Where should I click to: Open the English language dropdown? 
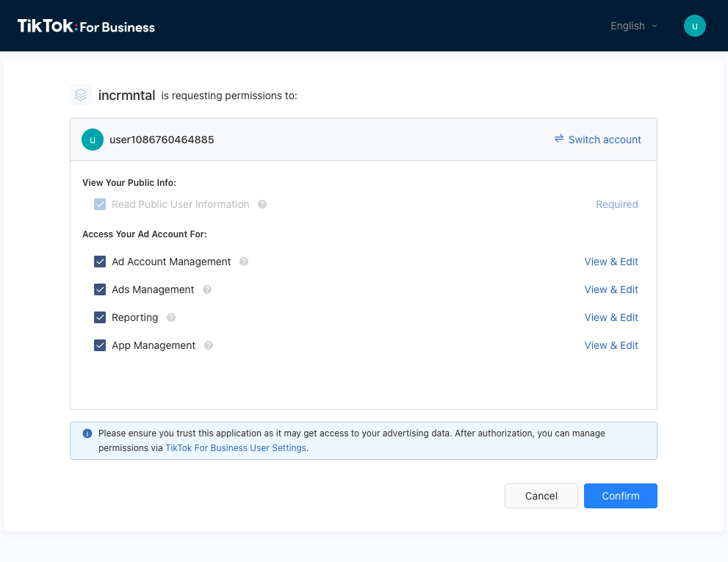point(633,26)
